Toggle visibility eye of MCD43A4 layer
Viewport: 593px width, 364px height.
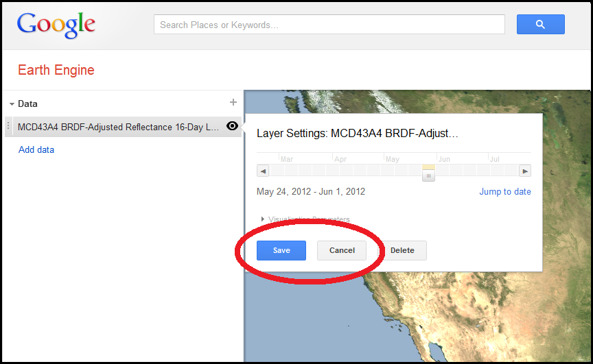[232, 126]
